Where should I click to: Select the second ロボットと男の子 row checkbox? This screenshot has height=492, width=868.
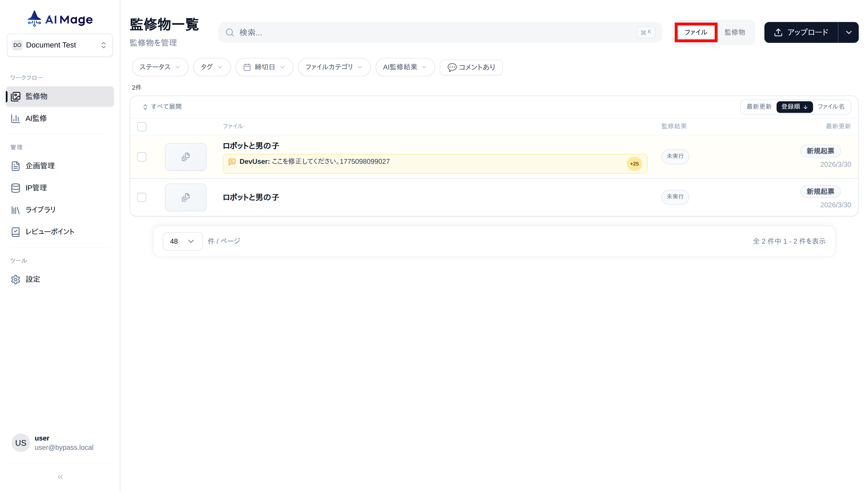pyautogui.click(x=142, y=197)
